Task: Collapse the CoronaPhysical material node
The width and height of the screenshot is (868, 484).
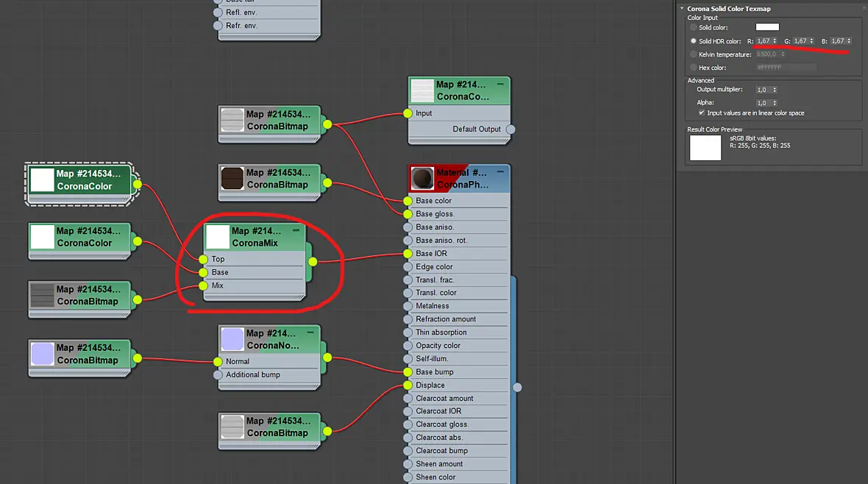Action: coord(500,171)
